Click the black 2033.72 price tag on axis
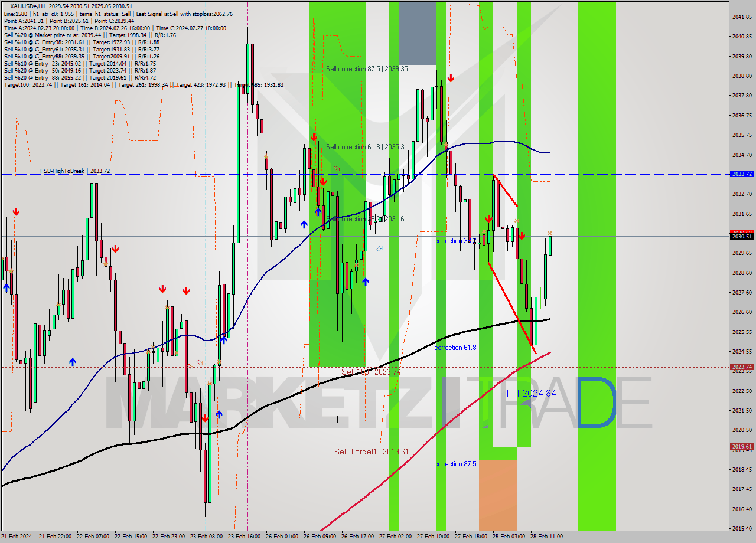Screen dimensions: 756x543 742,174
